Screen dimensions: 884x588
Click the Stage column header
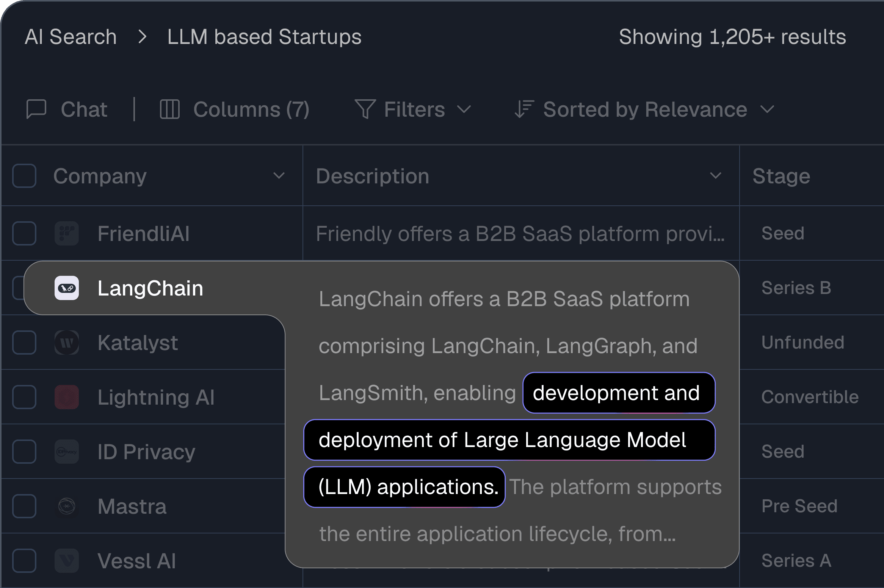(x=781, y=176)
